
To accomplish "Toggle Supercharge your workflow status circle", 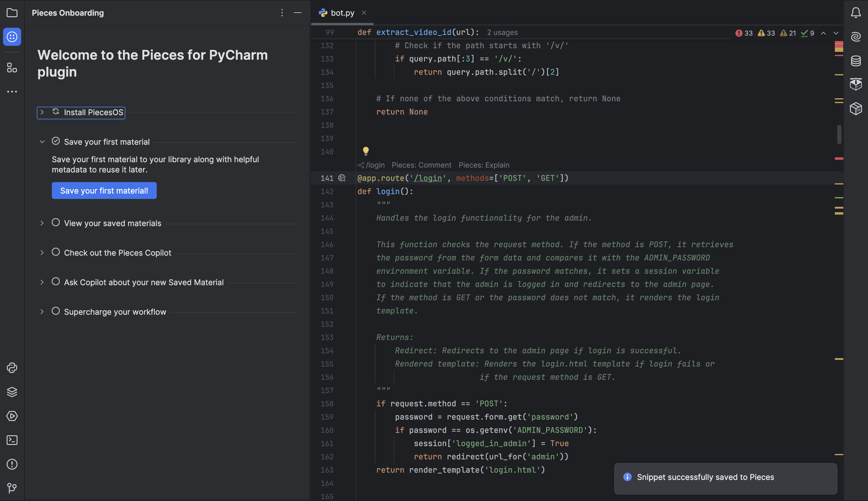I will (56, 311).
